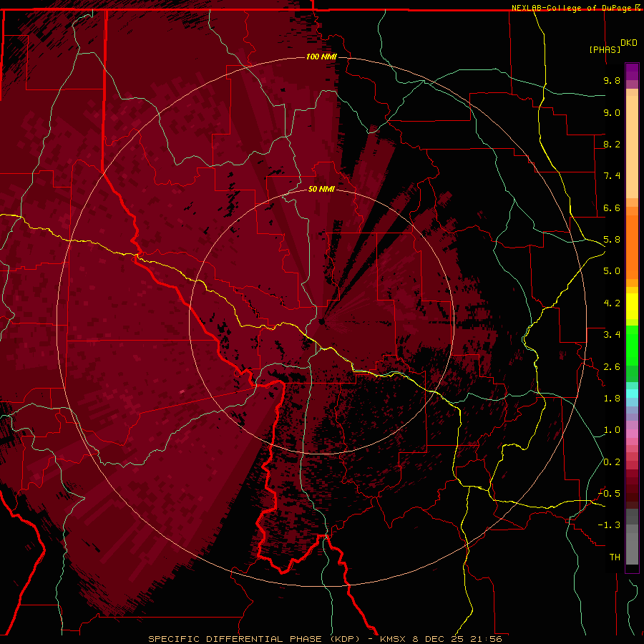Click the 5.8 scale value

click(612, 240)
